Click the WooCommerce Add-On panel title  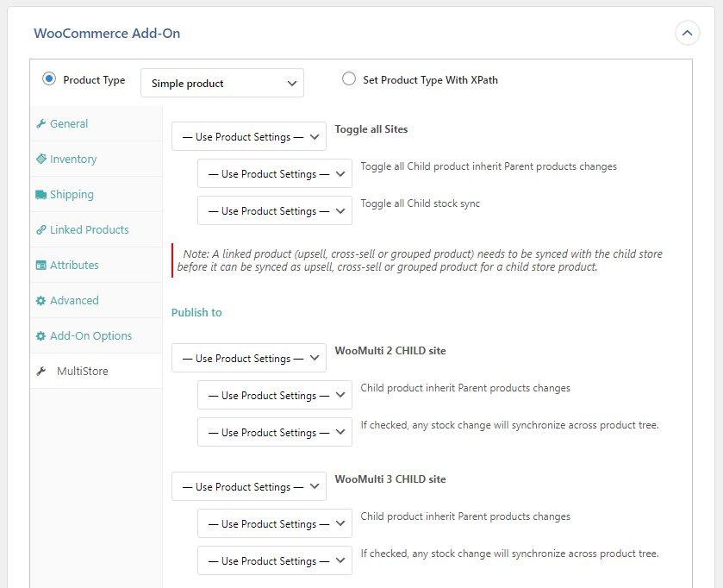(107, 34)
